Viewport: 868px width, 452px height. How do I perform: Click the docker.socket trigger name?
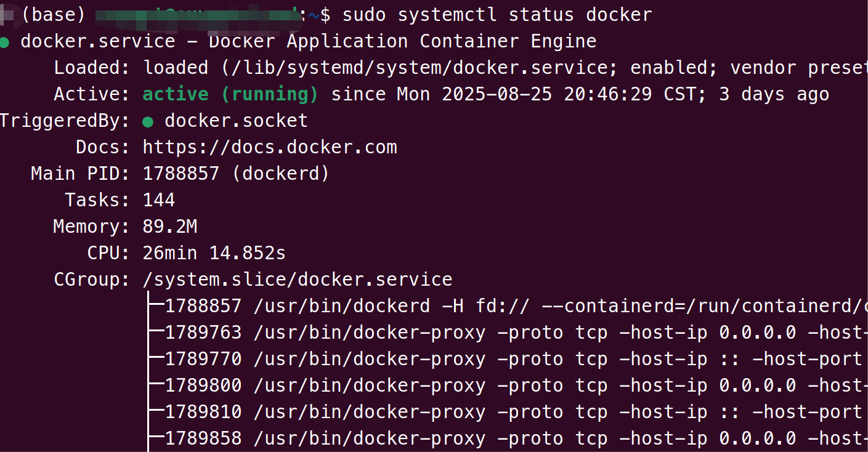coord(236,121)
